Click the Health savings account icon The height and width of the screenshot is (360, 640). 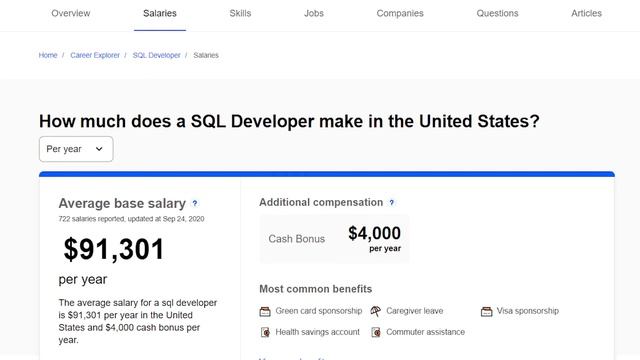point(265,332)
